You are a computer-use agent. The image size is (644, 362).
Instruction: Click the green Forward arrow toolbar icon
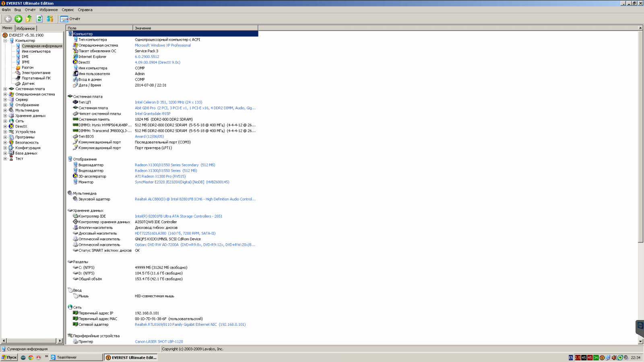click(19, 19)
